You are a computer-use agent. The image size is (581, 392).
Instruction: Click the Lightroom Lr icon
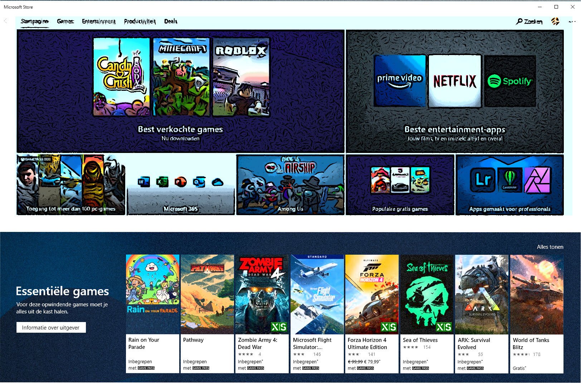click(483, 180)
